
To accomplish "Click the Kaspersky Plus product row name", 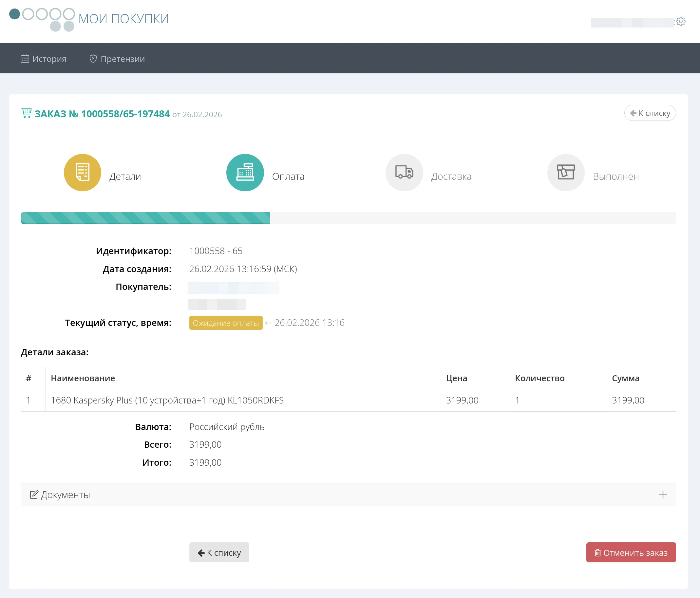I will click(167, 400).
